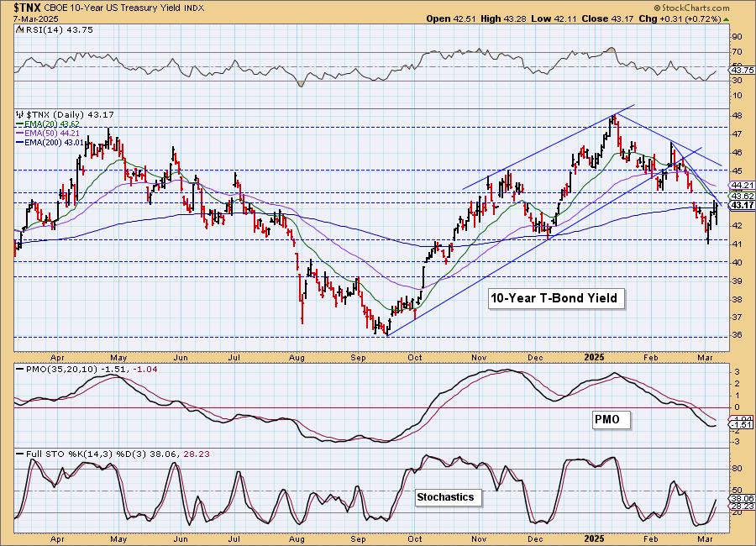The height and width of the screenshot is (546, 756).
Task: Click the 43.75 RSI value tag on right axis
Action: tap(742, 71)
